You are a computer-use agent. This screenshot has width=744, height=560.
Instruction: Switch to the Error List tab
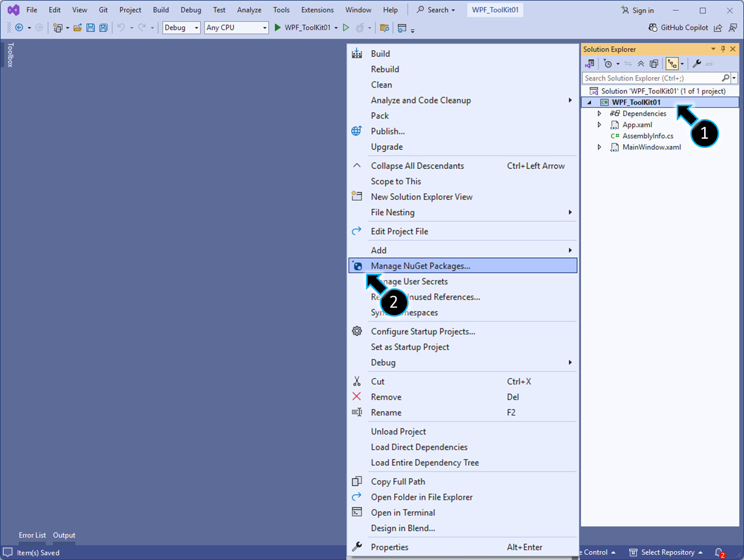pos(32,536)
